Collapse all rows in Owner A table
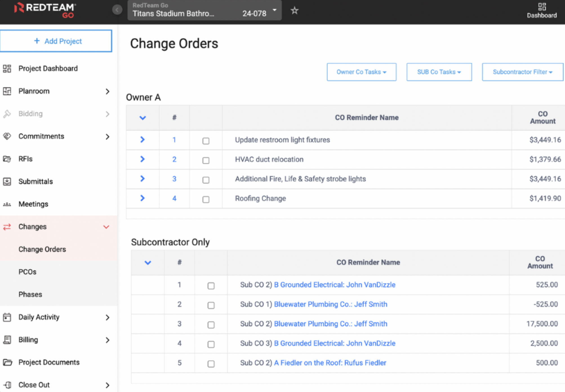565x392 pixels. point(143,118)
